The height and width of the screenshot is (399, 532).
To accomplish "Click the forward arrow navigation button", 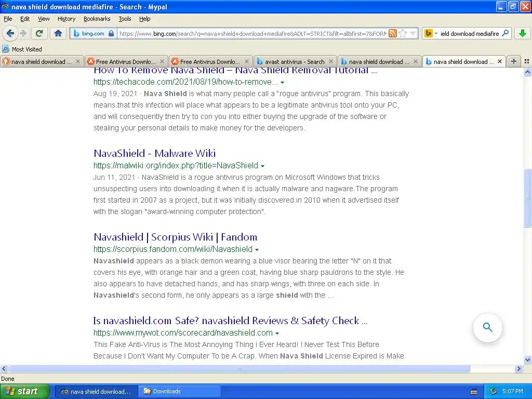I will pyautogui.click(x=23, y=33).
